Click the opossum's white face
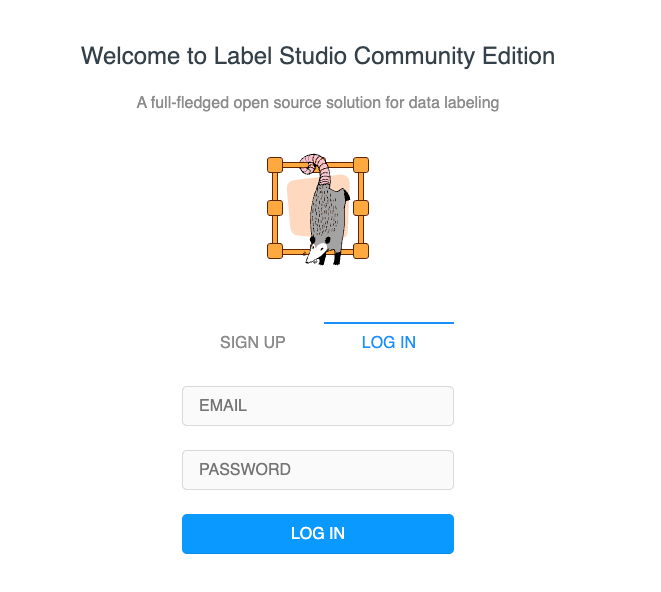Viewport: 661px width, 592px height. 318,250
